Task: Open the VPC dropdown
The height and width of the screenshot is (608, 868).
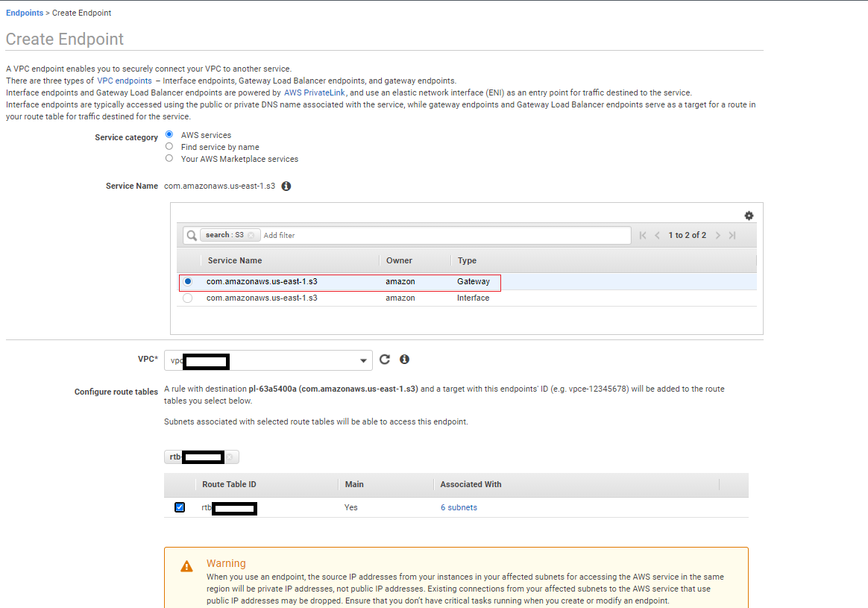Action: coord(268,360)
